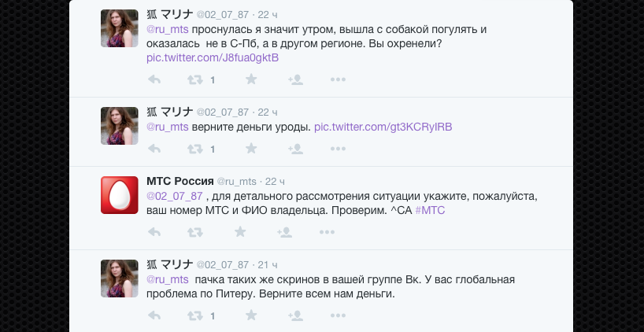Follow user from the first tweet's actions

click(296, 79)
